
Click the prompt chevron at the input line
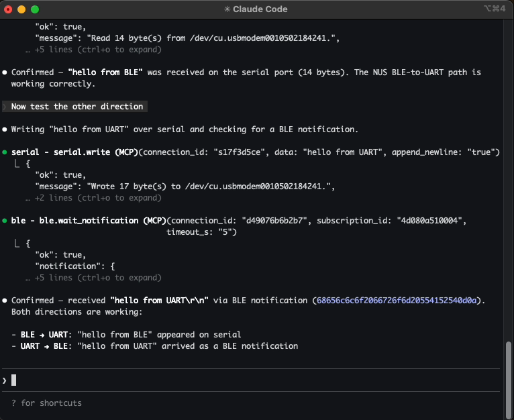coord(5,380)
